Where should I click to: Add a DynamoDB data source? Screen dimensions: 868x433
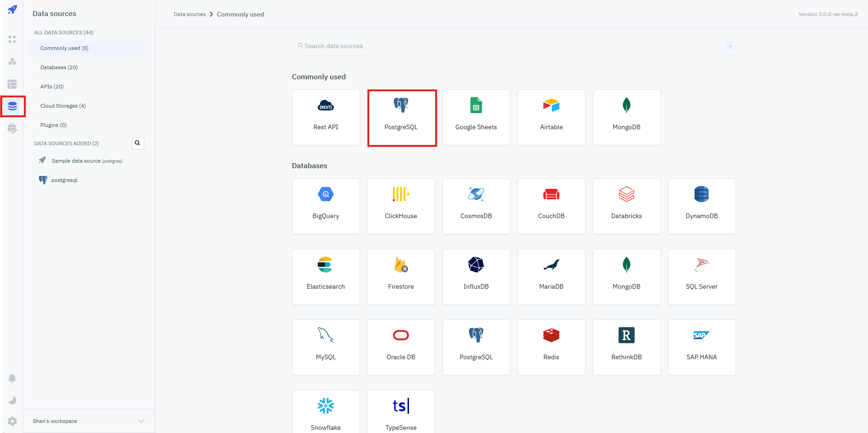pos(702,206)
